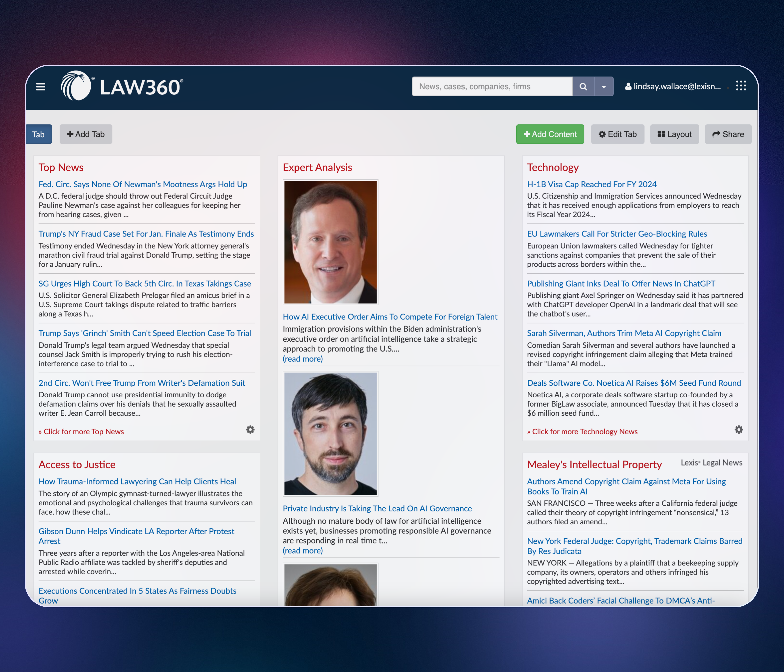Open How Trauma-Informed Lawyering article

137,481
